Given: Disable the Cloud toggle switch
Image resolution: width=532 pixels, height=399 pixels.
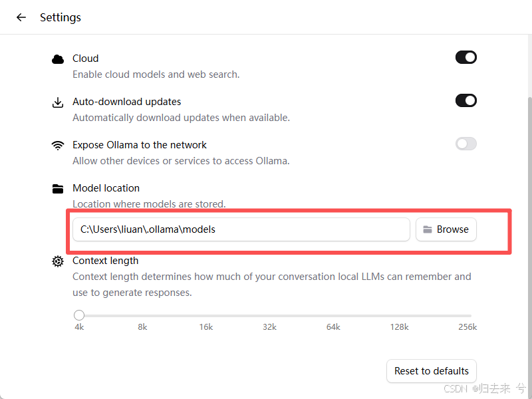Looking at the screenshot, I should click(466, 57).
